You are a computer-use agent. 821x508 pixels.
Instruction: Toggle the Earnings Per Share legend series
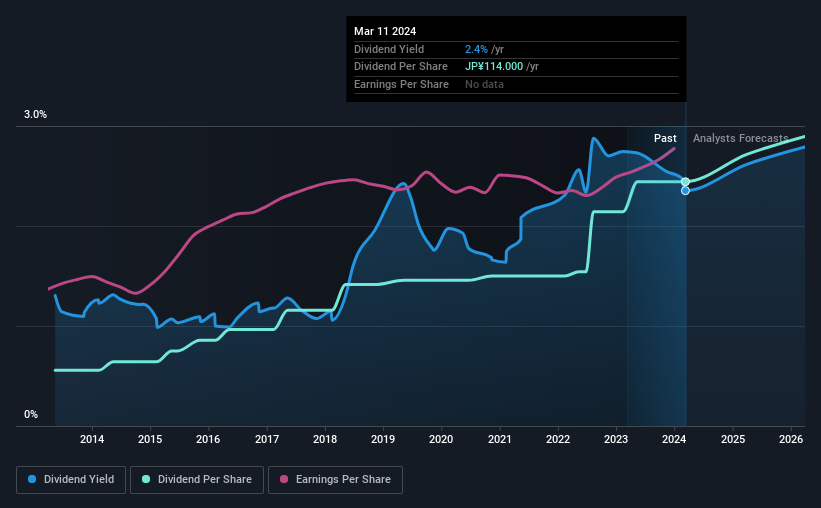[x=335, y=480]
